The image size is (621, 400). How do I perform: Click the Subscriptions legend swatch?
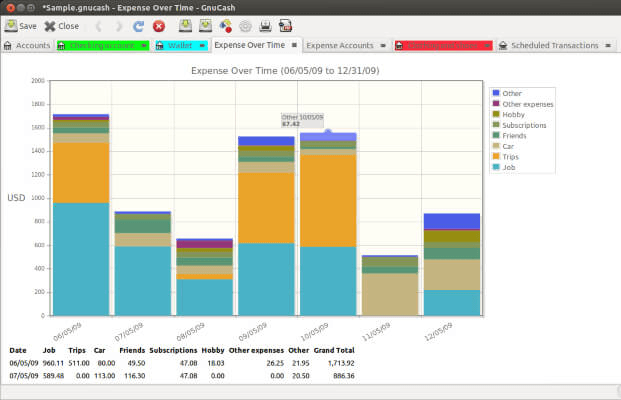coord(496,125)
